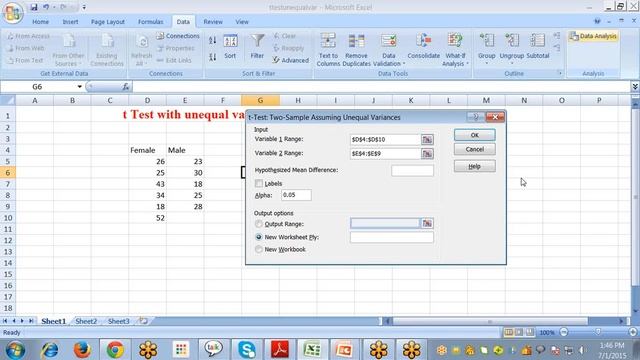Switch to Sheet3 tab
Screen dimensions: 640x360
pyautogui.click(x=118, y=321)
